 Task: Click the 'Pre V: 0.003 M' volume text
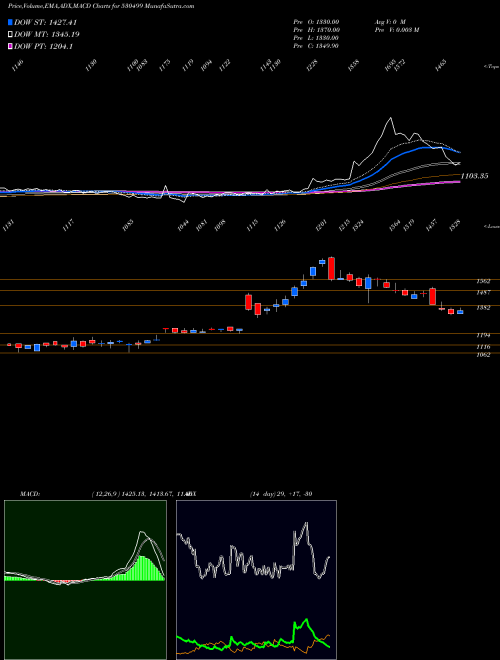pos(396,30)
